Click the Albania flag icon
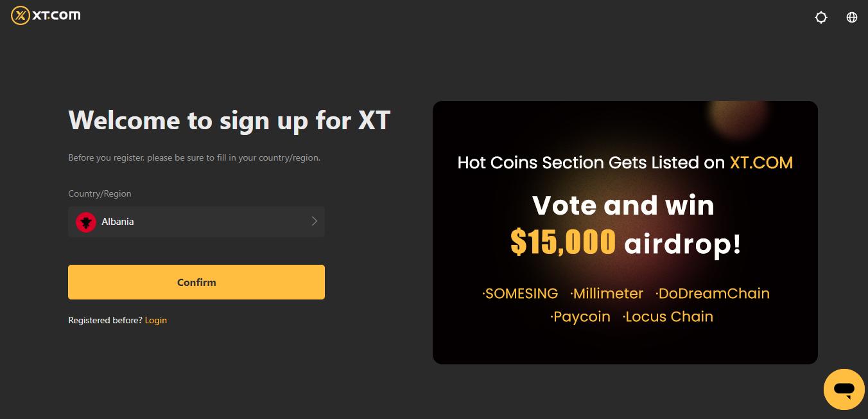 click(86, 221)
